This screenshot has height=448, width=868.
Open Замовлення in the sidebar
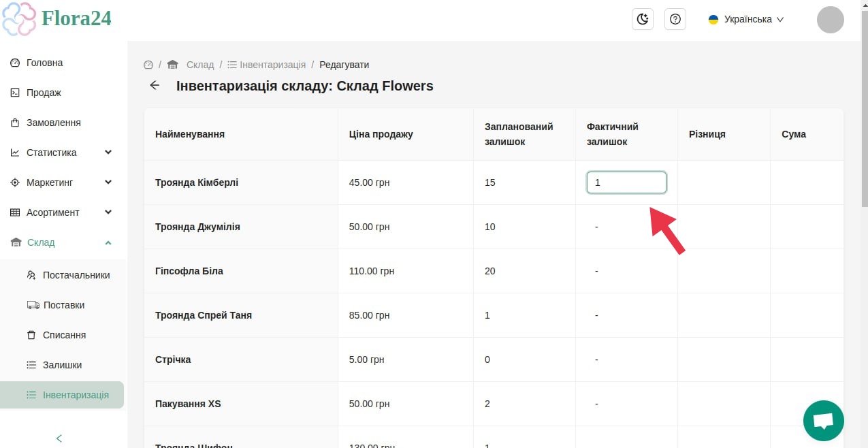[63, 123]
